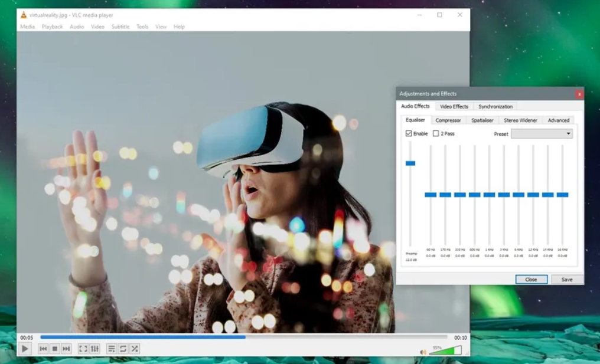Select the Audio Effects tab
Screen dimensions: 600x364
click(x=415, y=106)
